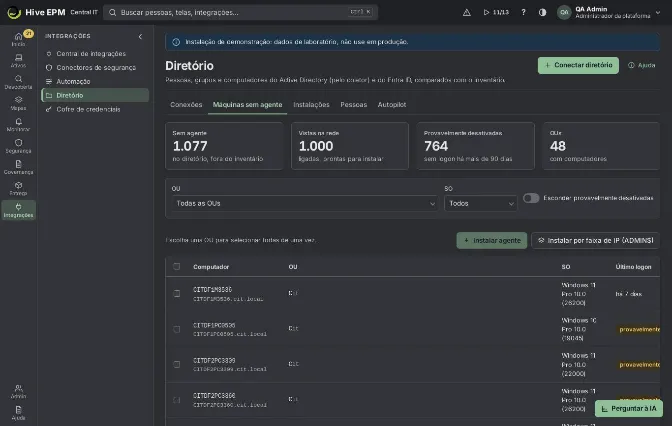Click the question mark help icon
672x426 pixels.
523,12
